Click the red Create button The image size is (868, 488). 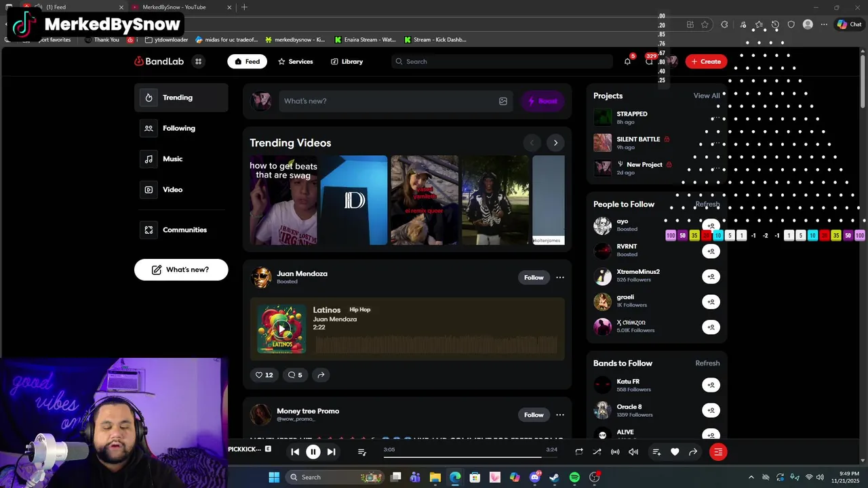pos(706,62)
